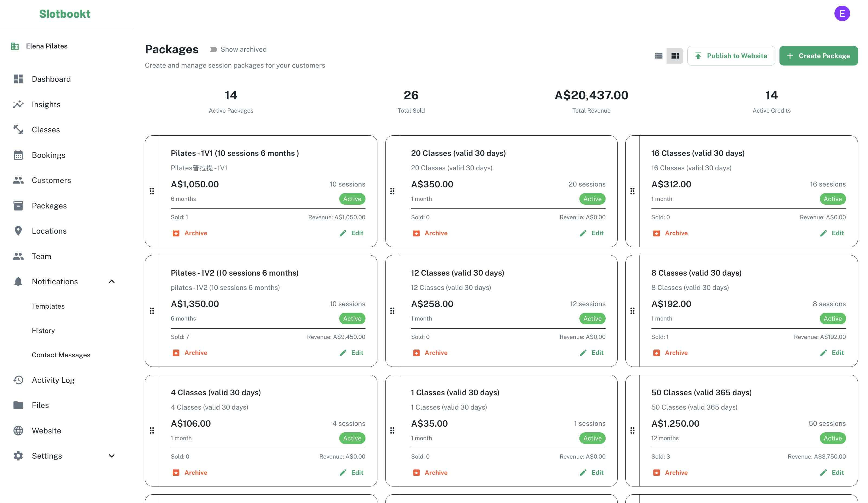
Task: Open the profile avatar menu
Action: [x=843, y=14]
